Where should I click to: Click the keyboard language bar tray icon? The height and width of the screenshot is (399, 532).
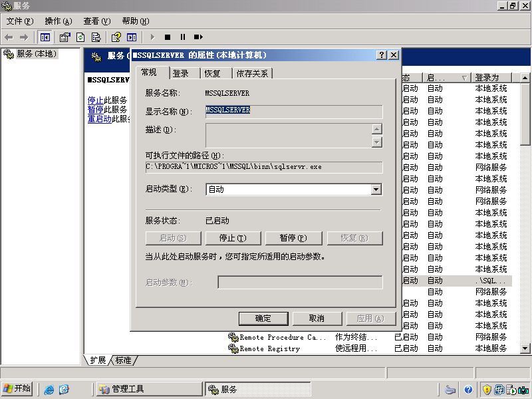(450, 390)
